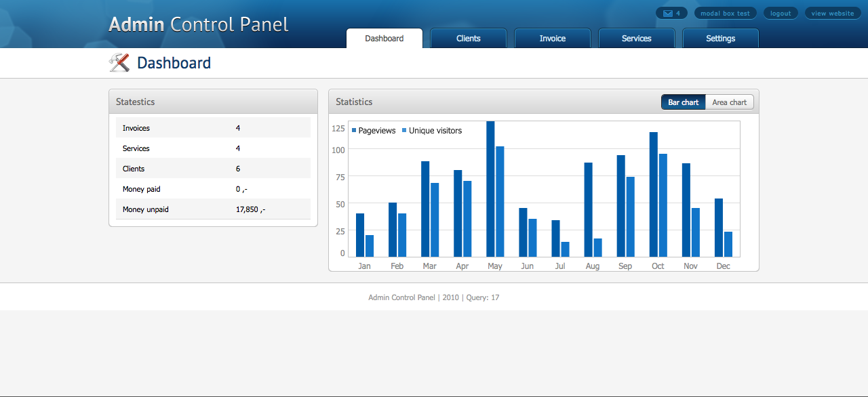Image resolution: width=868 pixels, height=397 pixels.
Task: Open the Services tab
Action: pos(637,39)
